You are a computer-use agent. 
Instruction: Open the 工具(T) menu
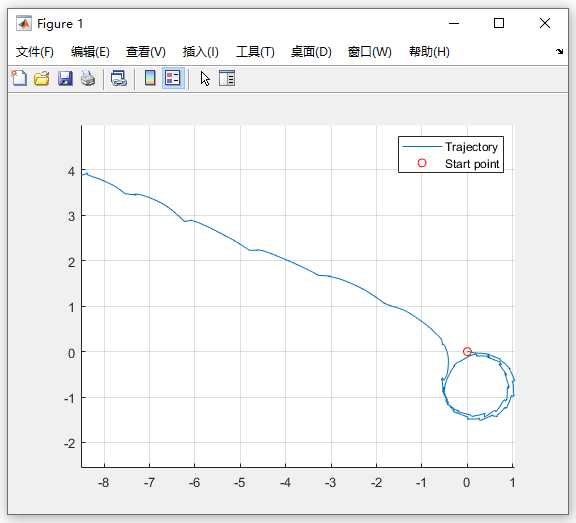[255, 52]
